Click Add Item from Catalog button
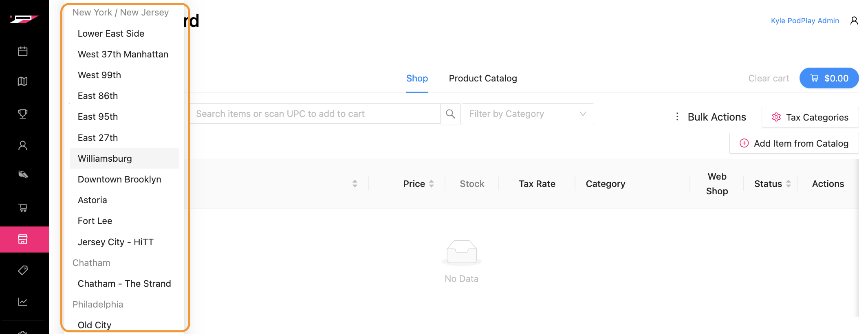868x334 pixels. click(x=794, y=143)
